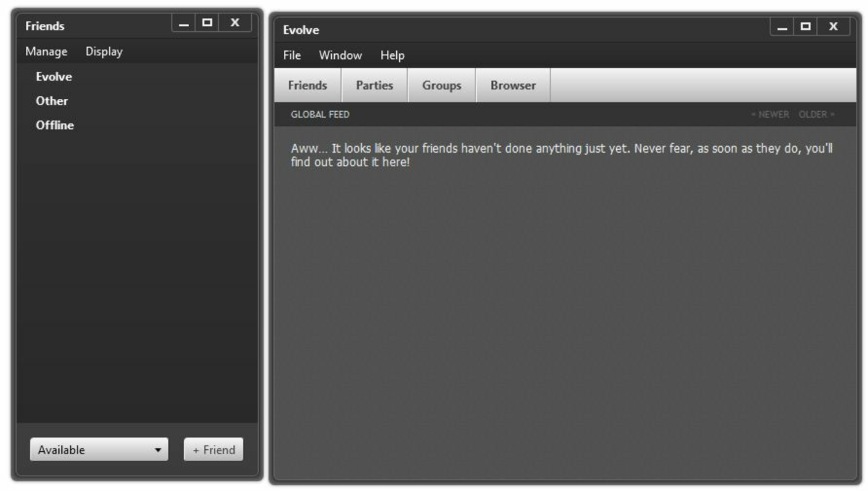Click the OLDER feed link
This screenshot has width=868, height=491.
pyautogui.click(x=817, y=114)
